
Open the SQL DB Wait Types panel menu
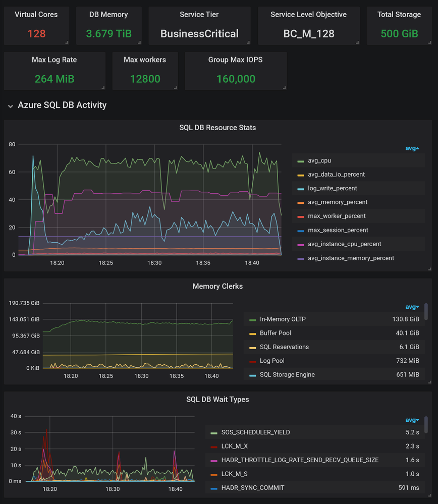point(217,399)
